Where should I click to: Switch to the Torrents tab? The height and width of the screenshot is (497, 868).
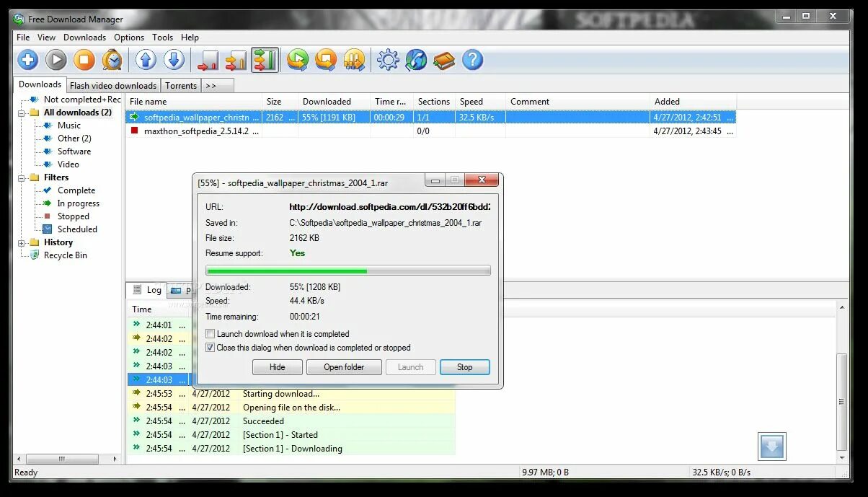(181, 86)
